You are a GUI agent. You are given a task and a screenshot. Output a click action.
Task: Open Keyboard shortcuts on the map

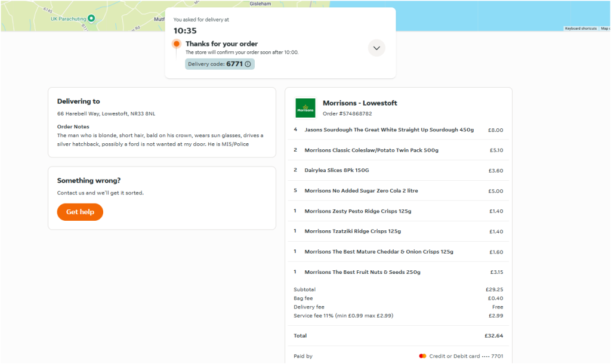tap(581, 29)
